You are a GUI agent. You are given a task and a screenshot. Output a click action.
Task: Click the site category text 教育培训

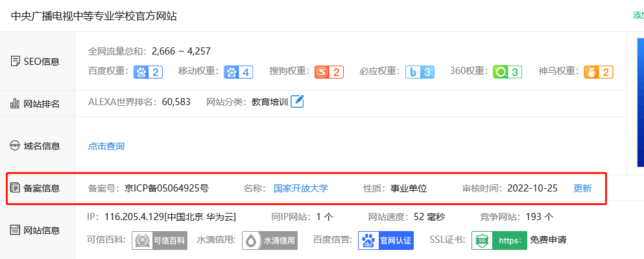click(x=270, y=101)
